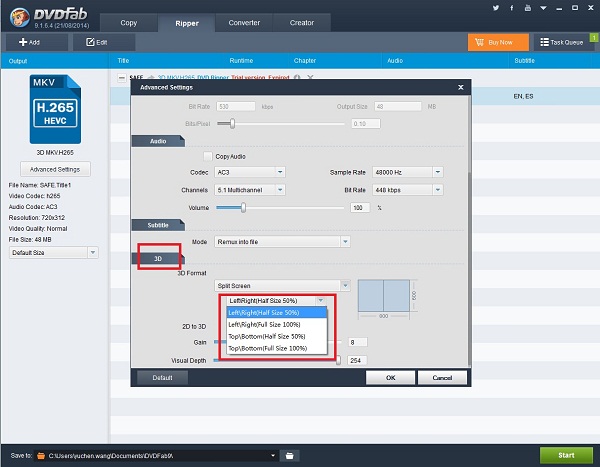Click the Volume slider handle
Viewport: 600px width, 467px height.
pyautogui.click(x=243, y=207)
